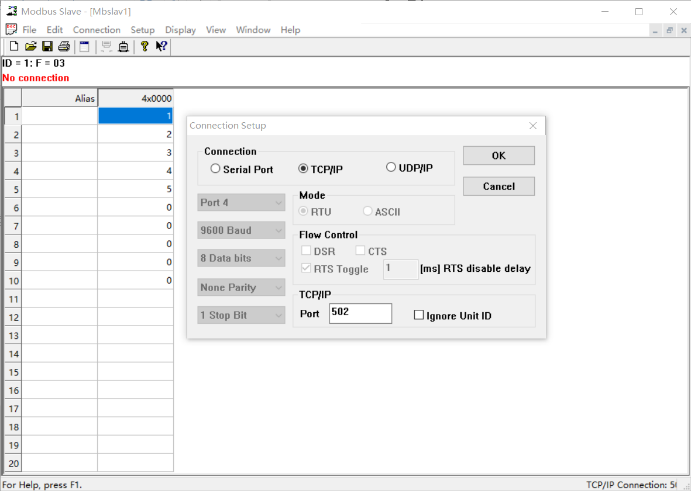Open the Connection menu
Viewport: 691px width, 491px height.
coord(96,30)
